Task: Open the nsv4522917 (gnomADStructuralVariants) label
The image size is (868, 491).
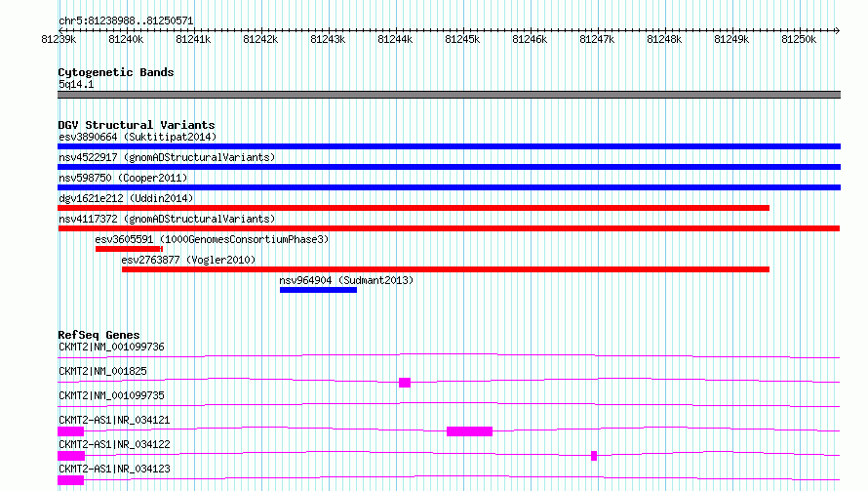Action: [x=167, y=157]
